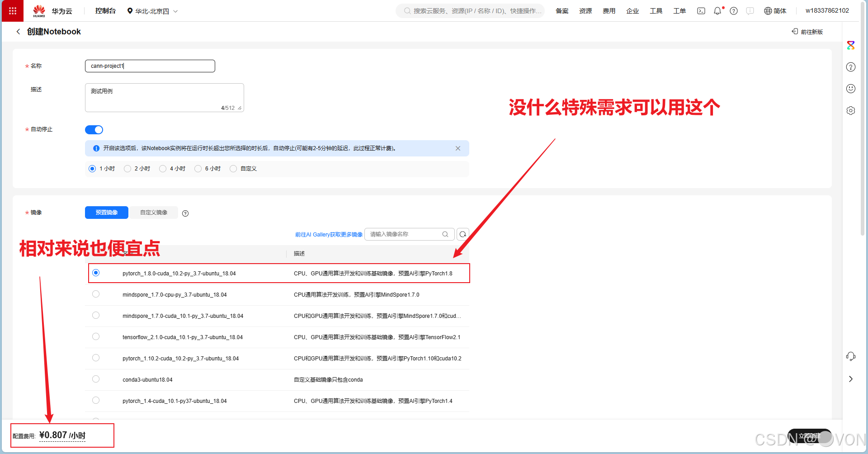The width and height of the screenshot is (868, 454).
Task: Open the notifications bell
Action: (717, 11)
